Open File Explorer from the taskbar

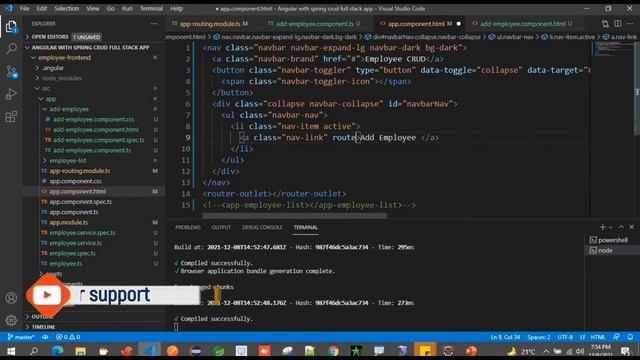80,351
